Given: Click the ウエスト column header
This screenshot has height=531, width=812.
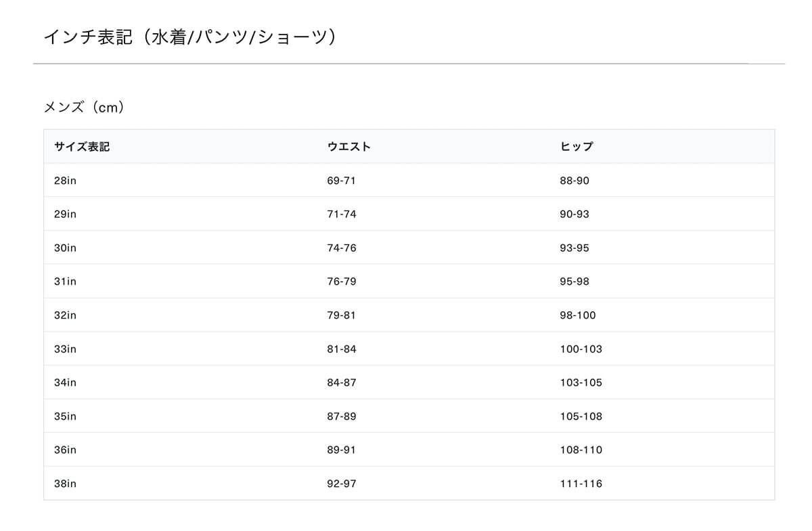Looking at the screenshot, I should [348, 146].
